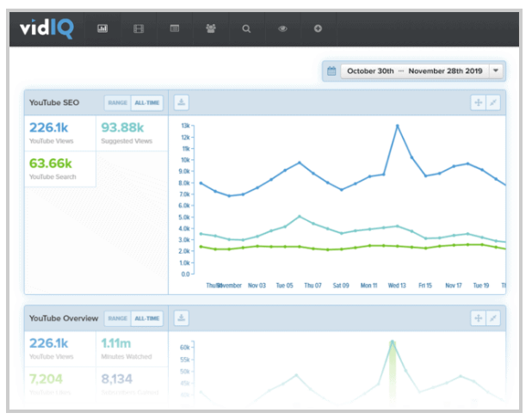Click expand icon on YouTube SEO panel
The image size is (532, 419).
tap(493, 102)
